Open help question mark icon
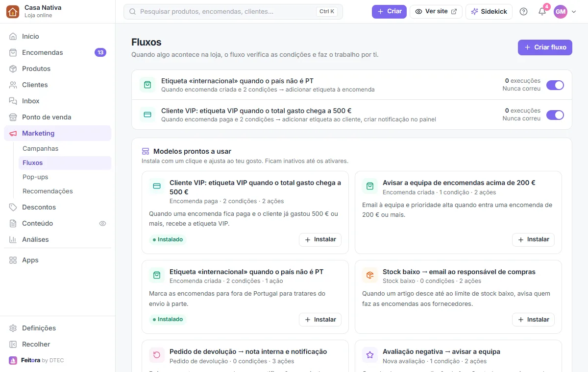Image resolution: width=588 pixels, height=372 pixels. point(523,11)
